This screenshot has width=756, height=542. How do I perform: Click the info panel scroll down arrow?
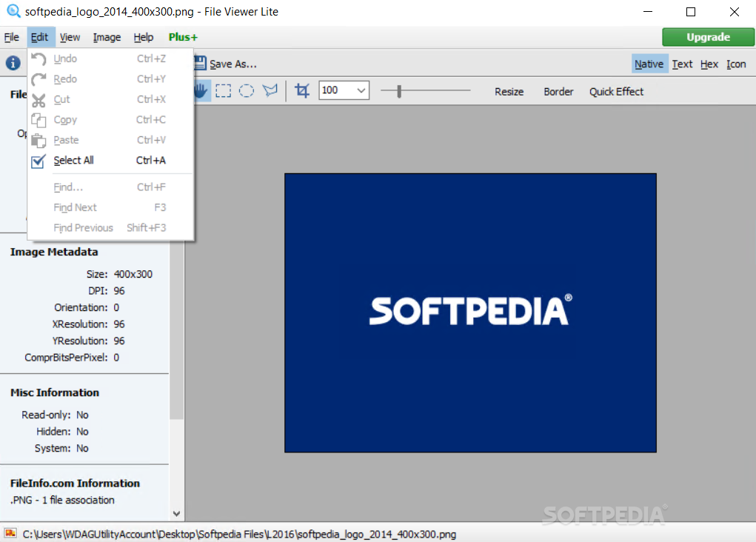pyautogui.click(x=176, y=514)
